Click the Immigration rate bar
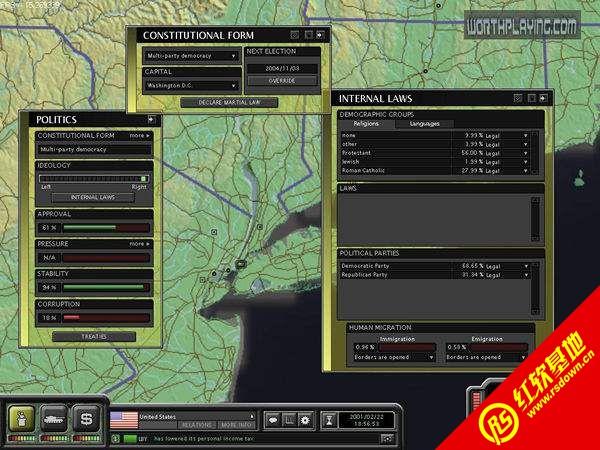600x450 pixels. (x=407, y=347)
